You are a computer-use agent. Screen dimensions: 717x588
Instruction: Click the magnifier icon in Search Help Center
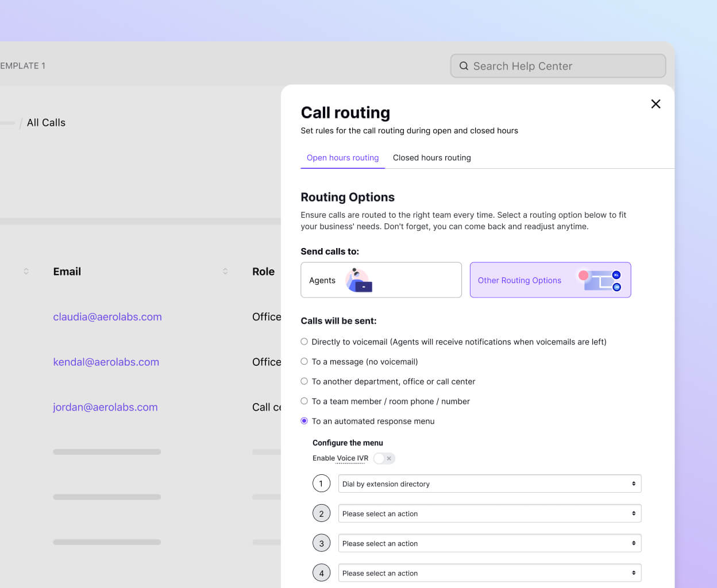click(x=464, y=65)
